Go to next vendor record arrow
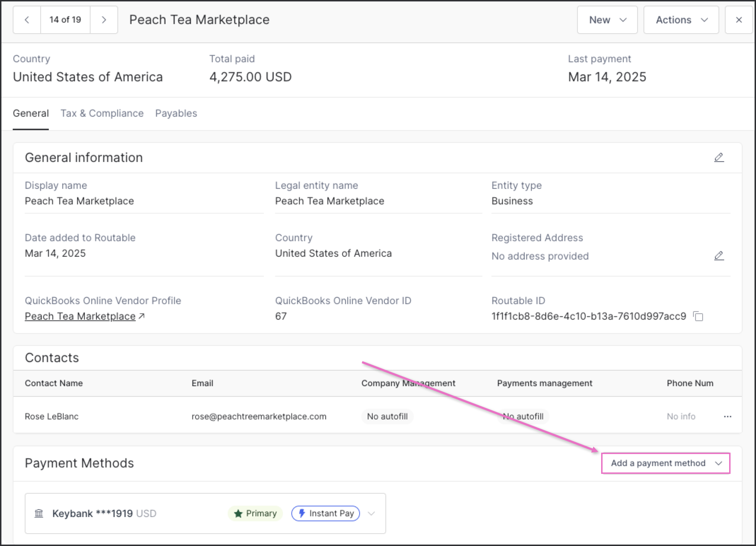 (104, 20)
